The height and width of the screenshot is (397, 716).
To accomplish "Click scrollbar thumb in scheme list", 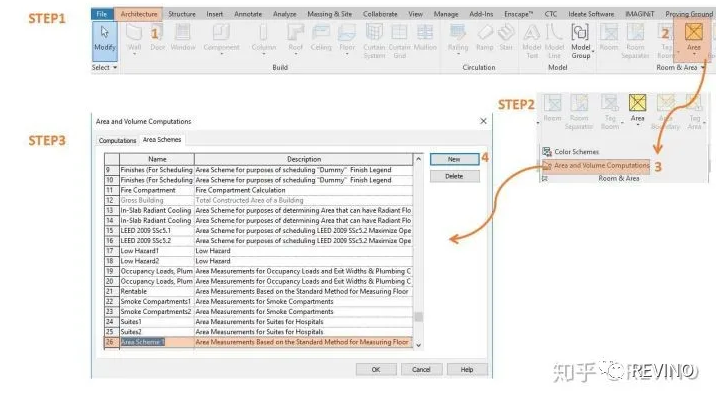I will [x=418, y=317].
